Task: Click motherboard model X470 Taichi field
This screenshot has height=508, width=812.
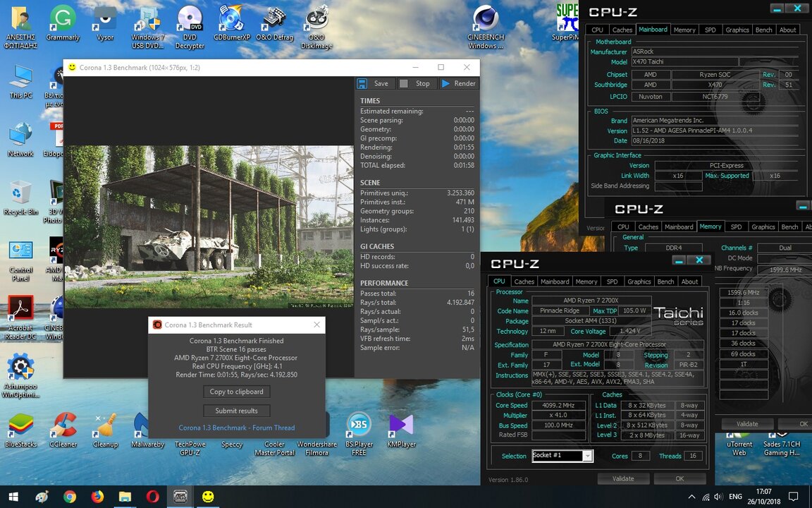Action: pos(684,61)
